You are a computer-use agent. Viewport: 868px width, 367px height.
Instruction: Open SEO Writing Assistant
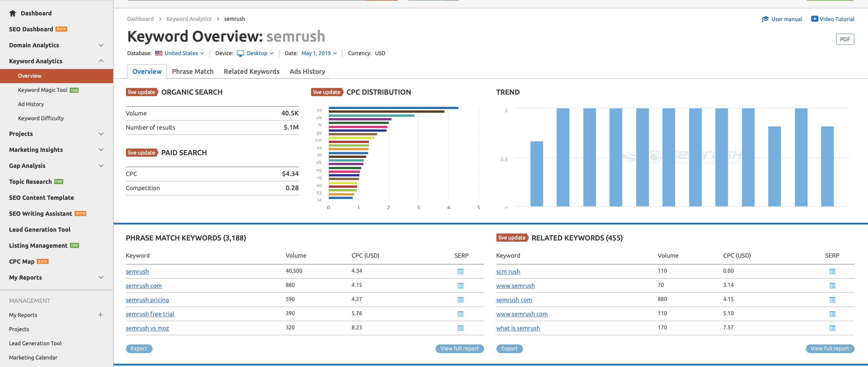click(x=40, y=214)
